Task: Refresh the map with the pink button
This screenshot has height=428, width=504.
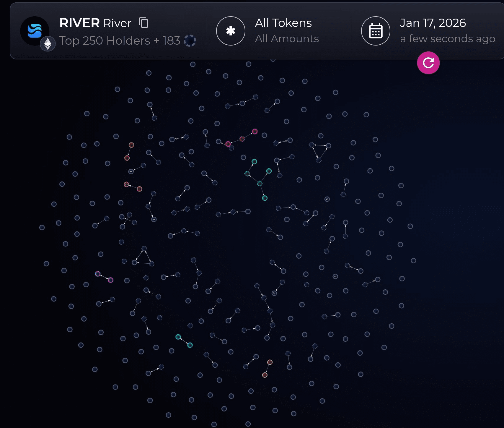Action: 428,63
